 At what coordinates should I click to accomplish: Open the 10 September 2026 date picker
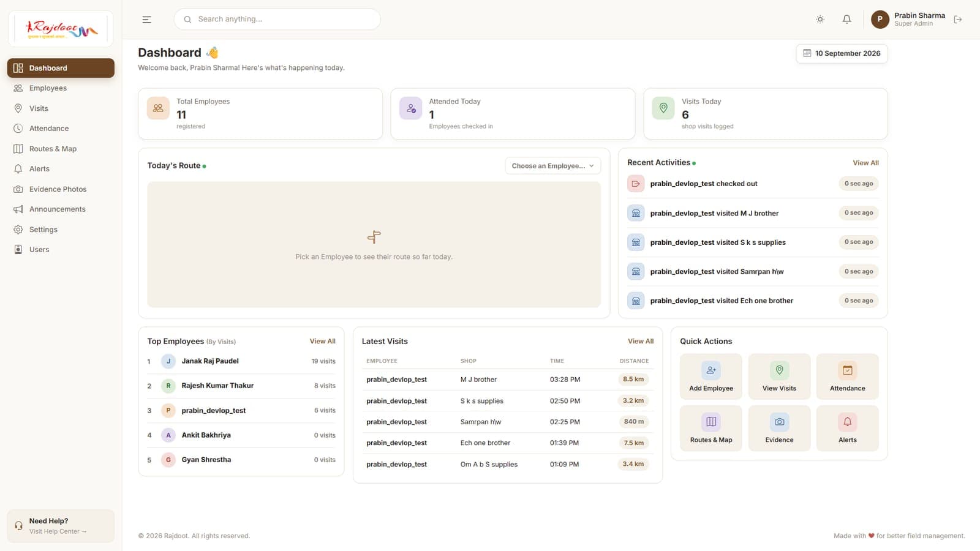[x=842, y=54]
